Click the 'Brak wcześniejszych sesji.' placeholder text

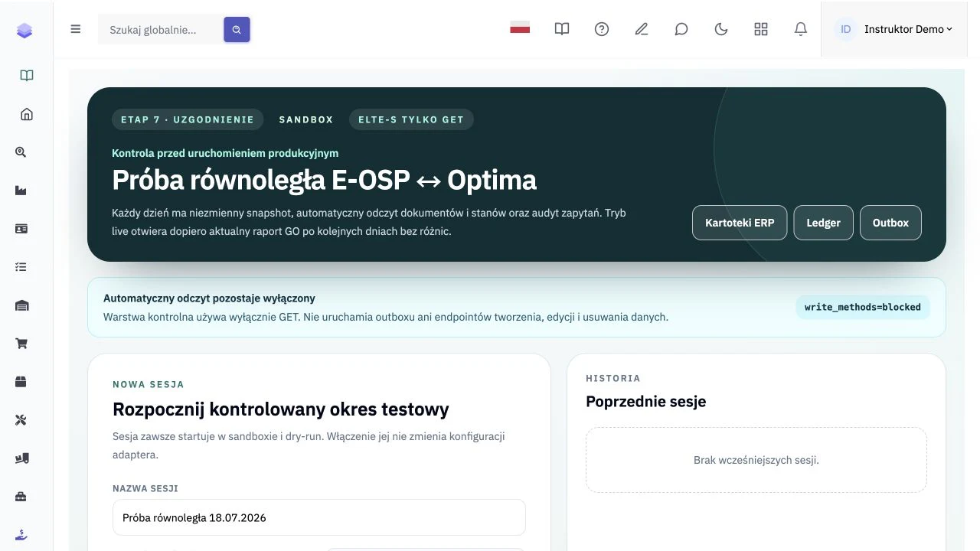(756, 460)
